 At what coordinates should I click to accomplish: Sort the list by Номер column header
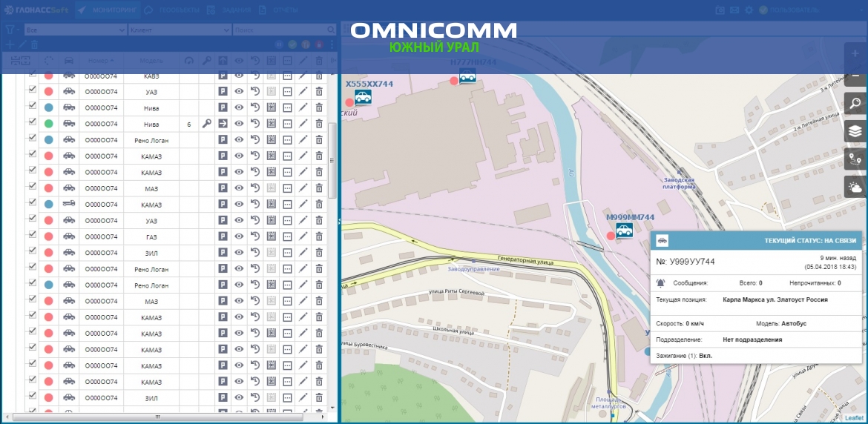(100, 61)
